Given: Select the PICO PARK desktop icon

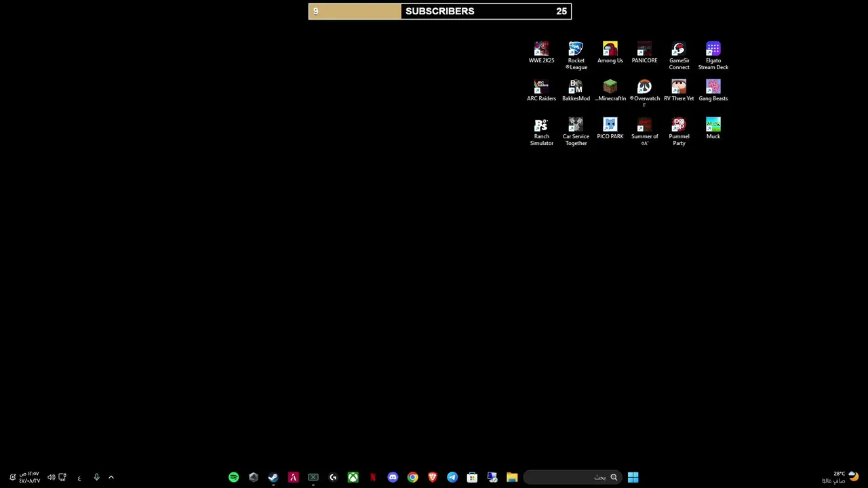Looking at the screenshot, I should click(x=610, y=129).
